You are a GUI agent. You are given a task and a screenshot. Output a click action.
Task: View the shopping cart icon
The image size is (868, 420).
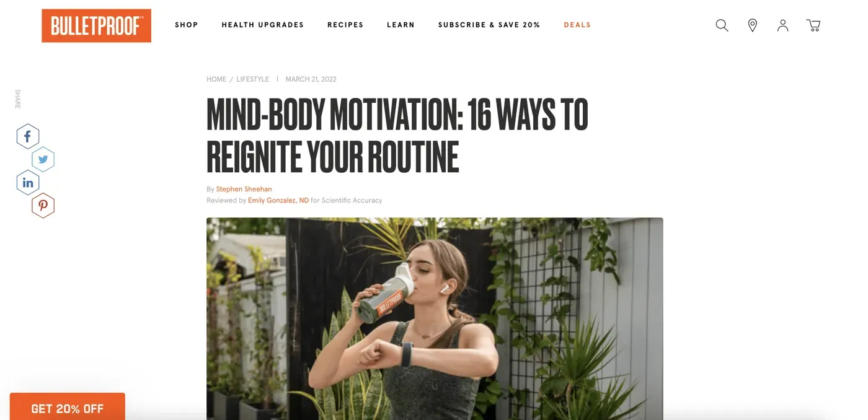click(813, 25)
